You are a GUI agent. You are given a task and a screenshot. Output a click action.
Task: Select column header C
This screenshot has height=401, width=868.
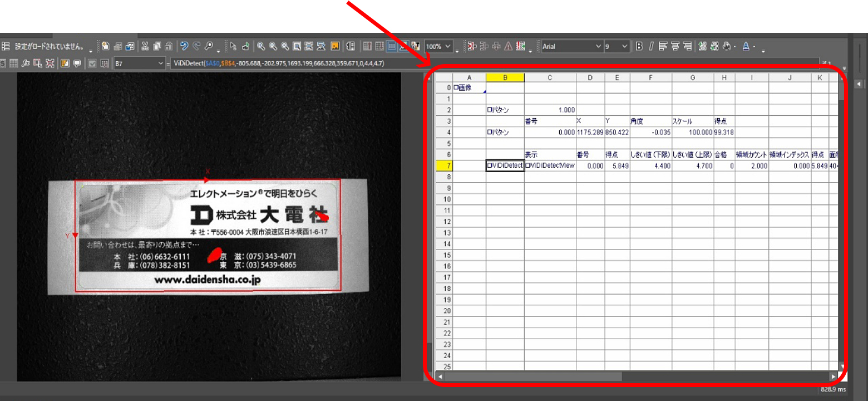click(550, 77)
